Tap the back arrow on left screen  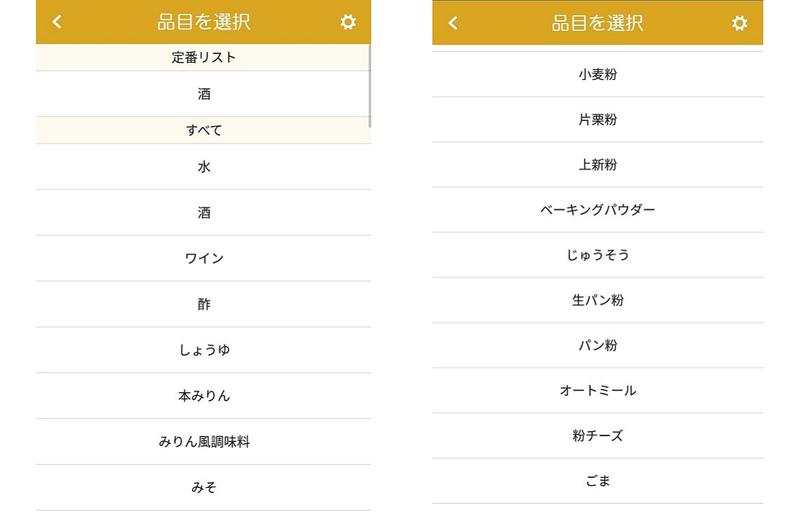[57, 22]
